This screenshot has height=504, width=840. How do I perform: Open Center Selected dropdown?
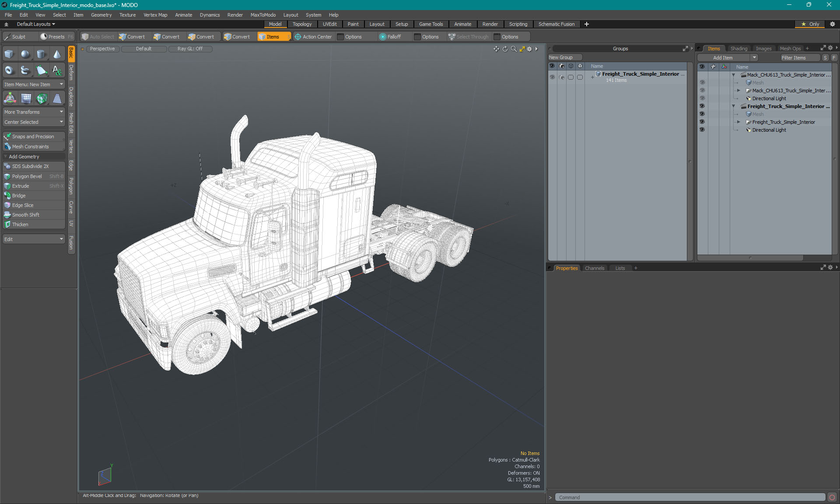tap(34, 122)
